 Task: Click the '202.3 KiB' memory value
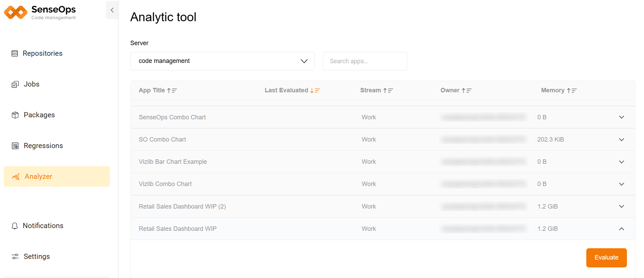coord(550,140)
